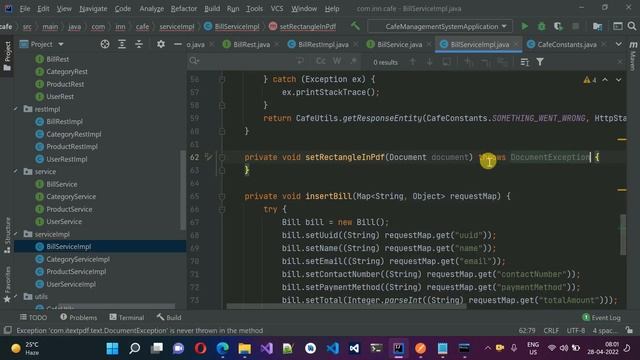The height and width of the screenshot is (360, 640).
Task: Switch to CafeConstants.java tab
Action: click(567, 44)
